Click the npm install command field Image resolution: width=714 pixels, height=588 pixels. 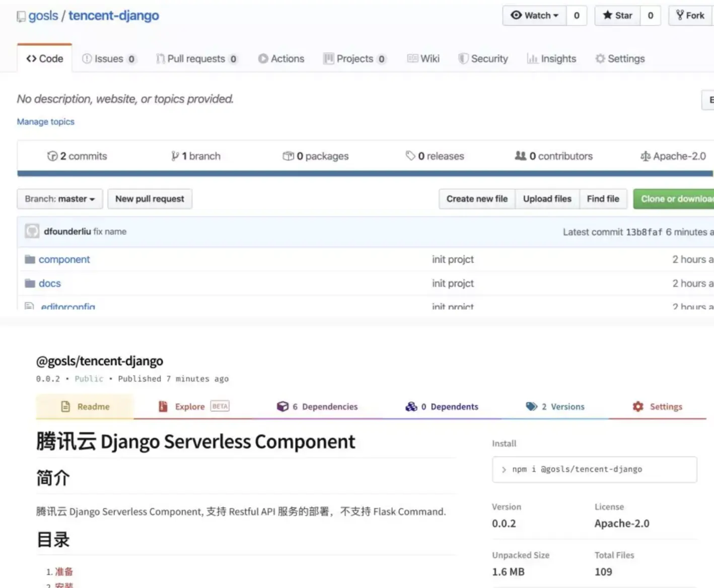595,469
